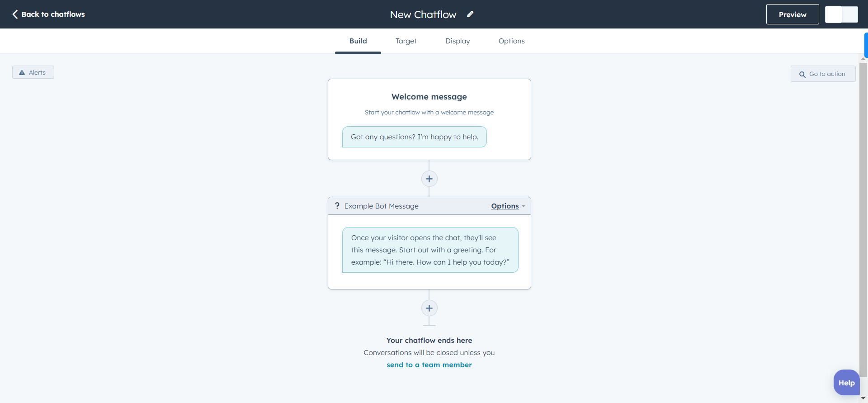
Task: Click the back chevron arrow icon
Action: point(15,14)
